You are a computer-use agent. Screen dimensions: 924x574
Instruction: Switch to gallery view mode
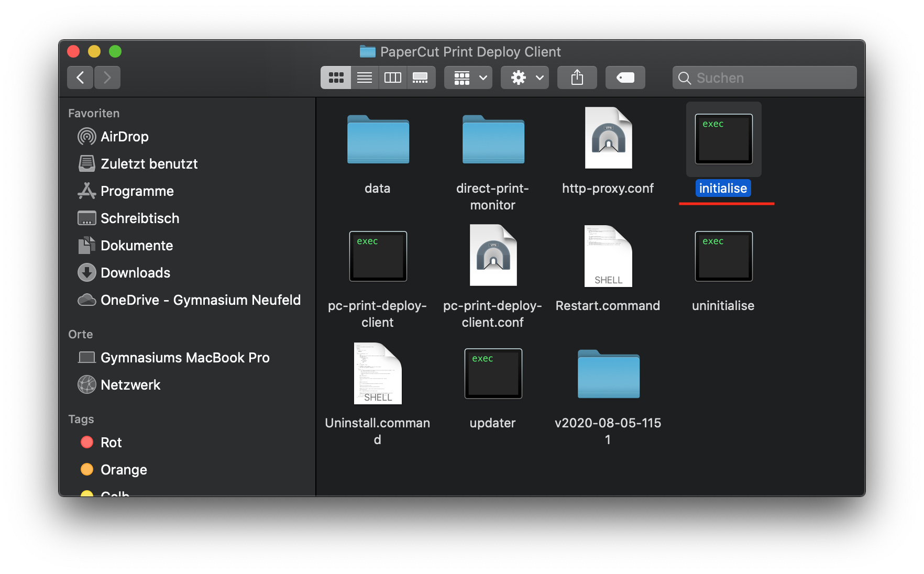tap(421, 78)
